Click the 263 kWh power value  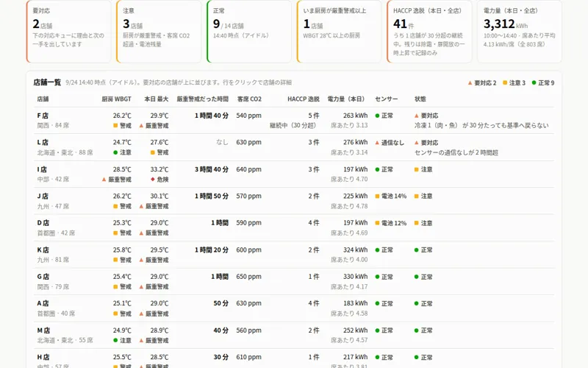click(x=356, y=116)
